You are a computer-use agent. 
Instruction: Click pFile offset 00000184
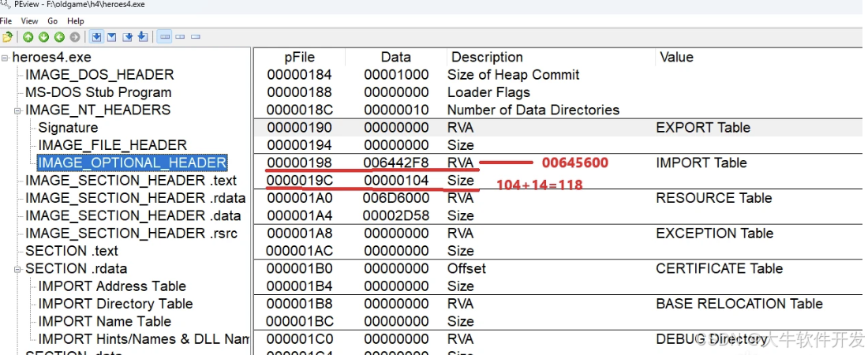pos(300,75)
